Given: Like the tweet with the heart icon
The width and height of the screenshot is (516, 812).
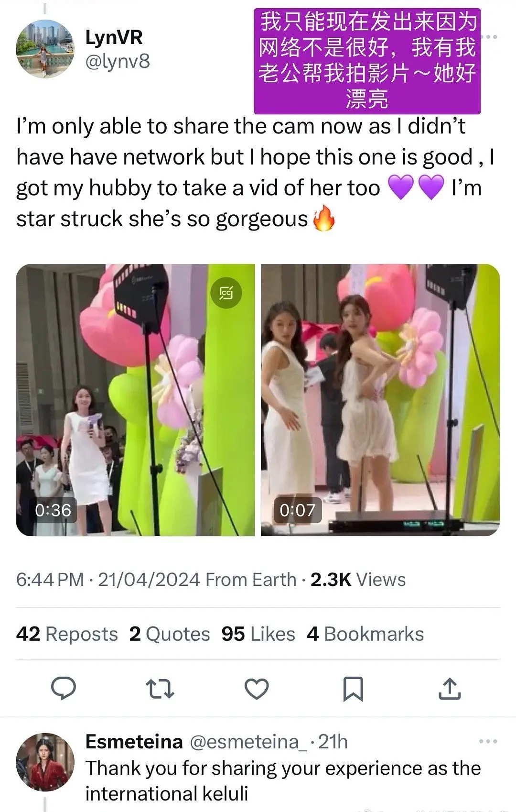Looking at the screenshot, I should (x=257, y=689).
